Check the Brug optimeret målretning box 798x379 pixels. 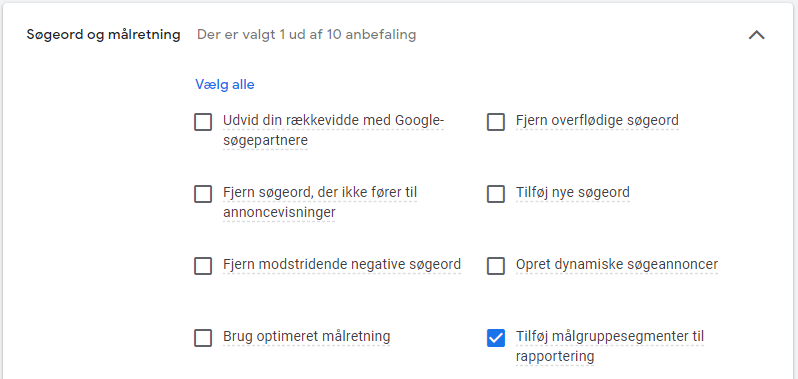(203, 338)
